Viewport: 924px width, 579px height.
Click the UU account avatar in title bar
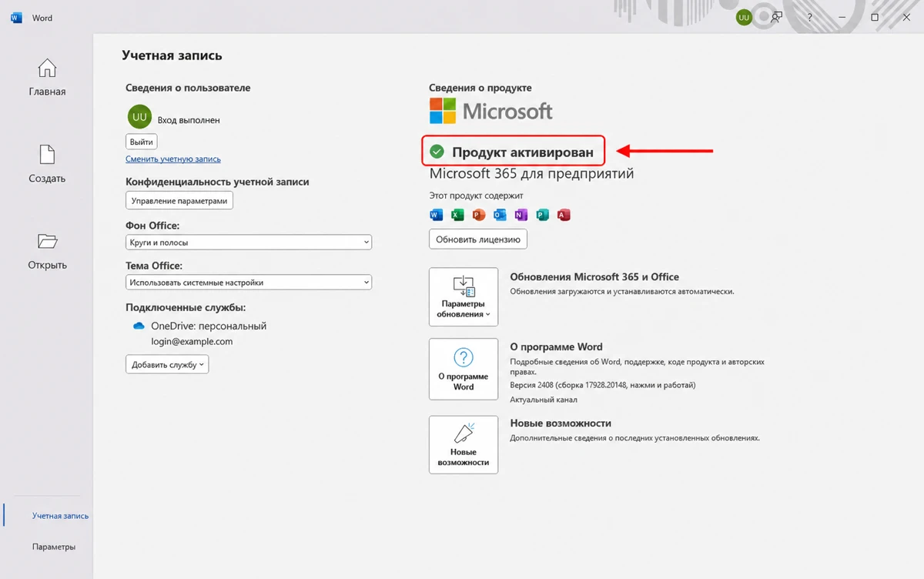(744, 17)
